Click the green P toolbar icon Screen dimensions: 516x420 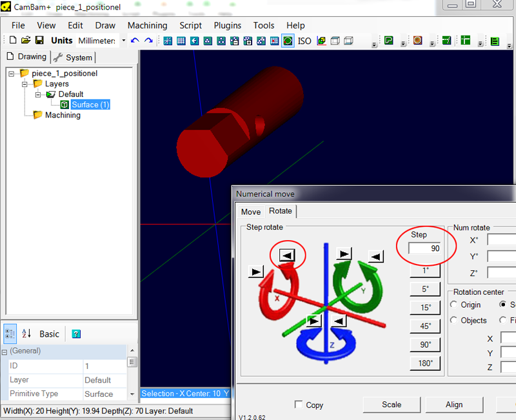389,41
